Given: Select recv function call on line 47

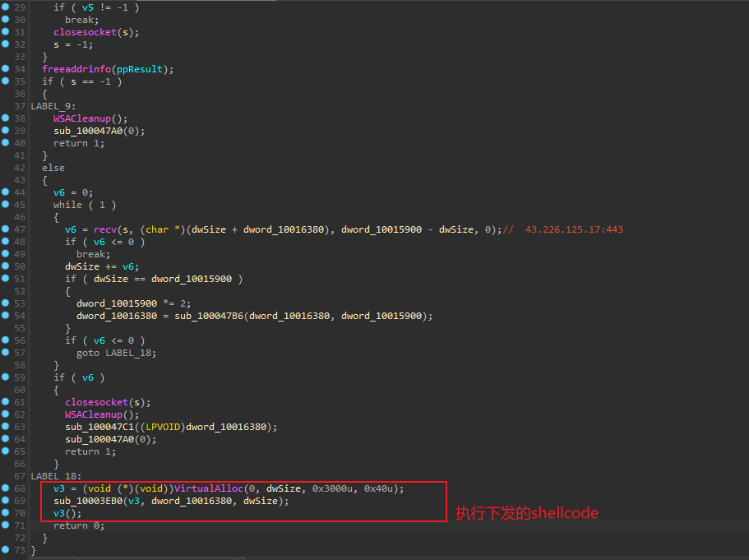Looking at the screenshot, I should (105, 229).
